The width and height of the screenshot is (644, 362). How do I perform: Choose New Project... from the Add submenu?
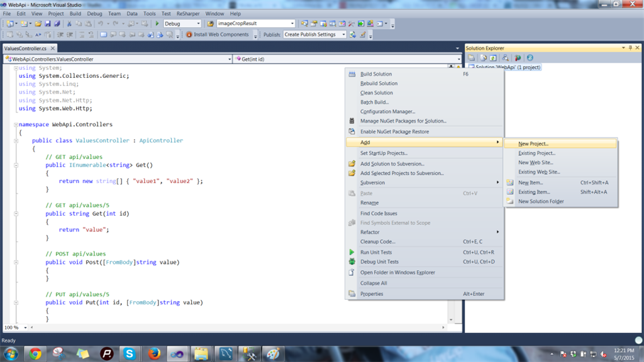(533, 144)
